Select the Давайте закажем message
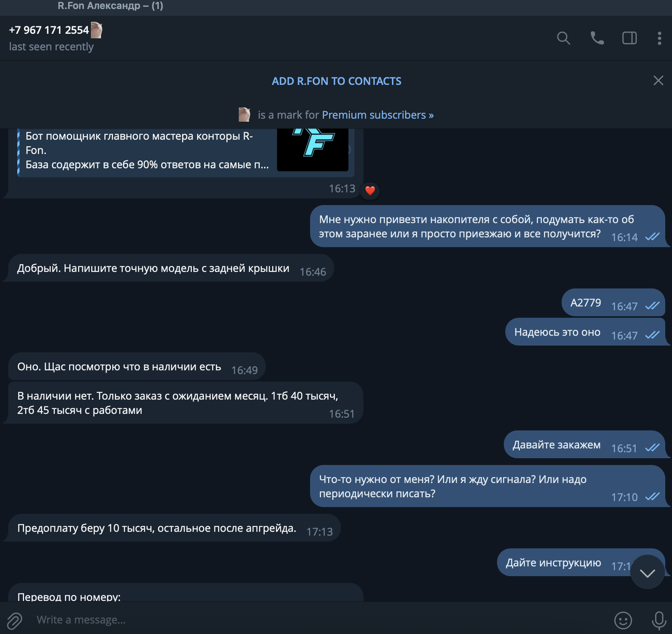This screenshot has height=634, width=672. (x=584, y=444)
